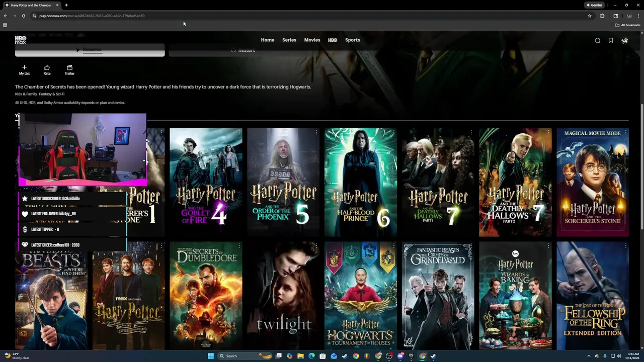Bookmark this page with the star icon

click(590, 16)
